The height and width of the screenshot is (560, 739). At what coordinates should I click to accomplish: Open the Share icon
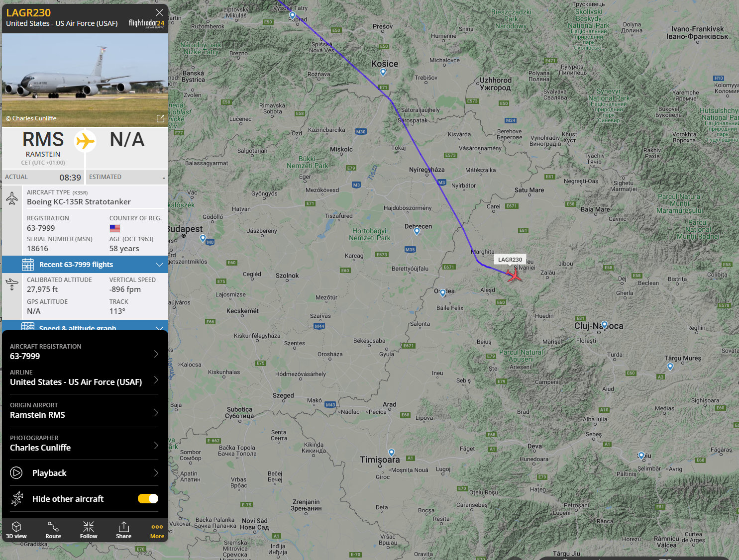123,530
